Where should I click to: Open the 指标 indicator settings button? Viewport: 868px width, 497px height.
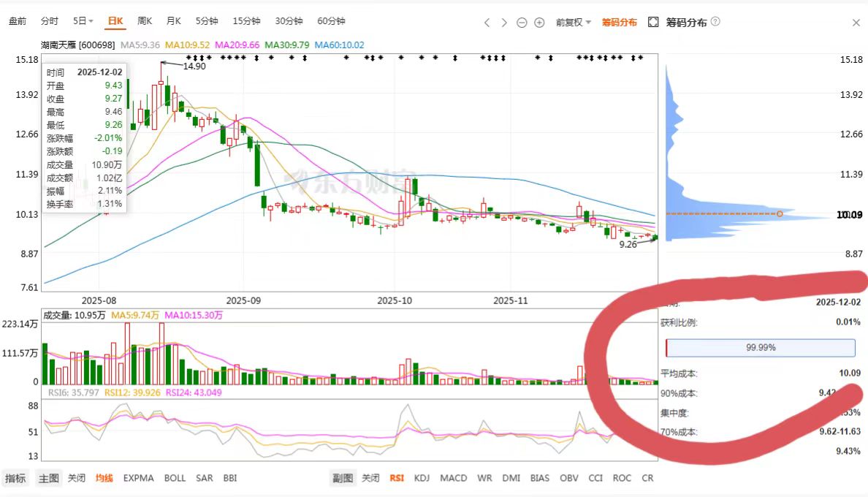[x=15, y=478]
